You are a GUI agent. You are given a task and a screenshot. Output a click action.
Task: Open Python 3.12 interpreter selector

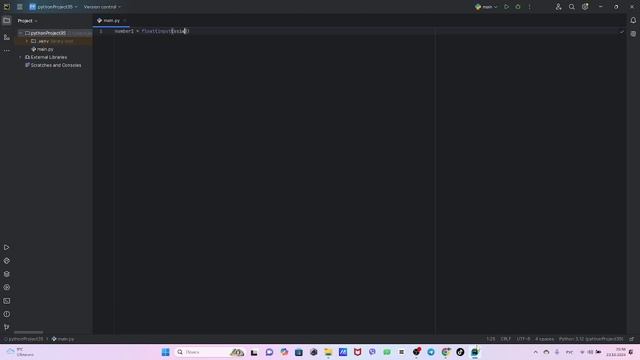coord(591,339)
